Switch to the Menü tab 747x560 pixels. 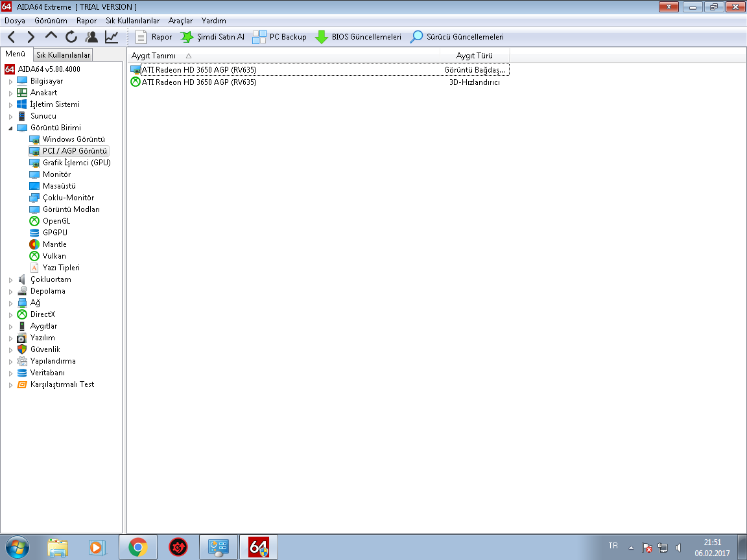pos(16,54)
